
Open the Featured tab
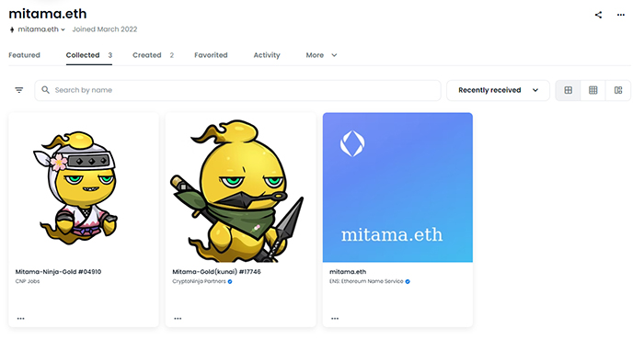point(24,55)
